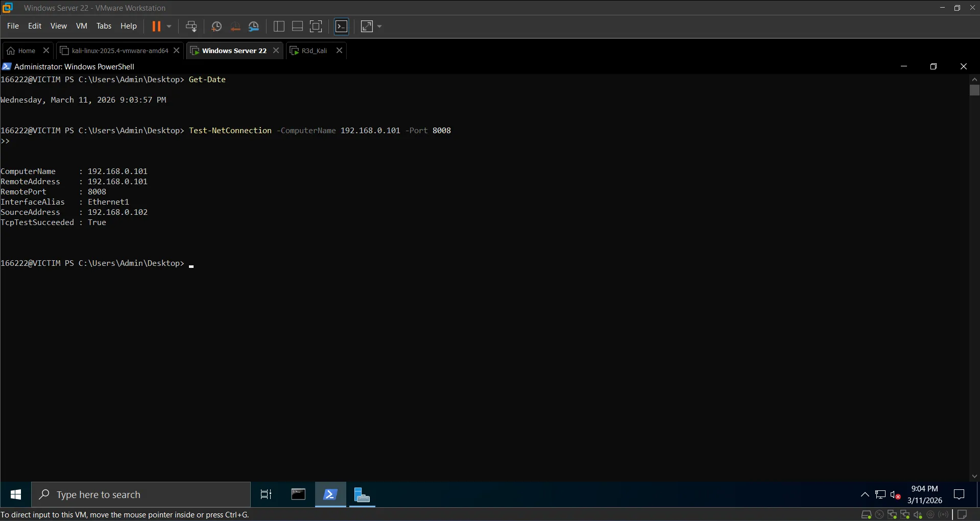
Task: Open the guest notification center icon
Action: 959,494
